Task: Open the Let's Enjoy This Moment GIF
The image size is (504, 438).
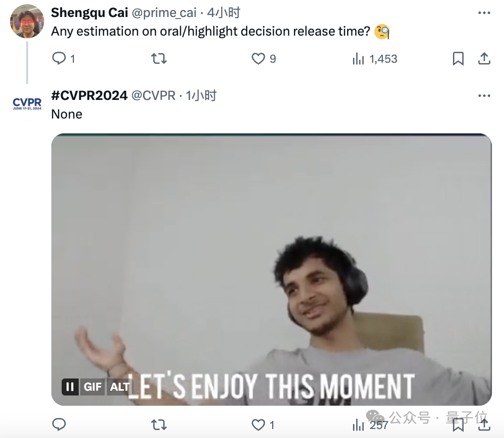Action: tap(271, 269)
